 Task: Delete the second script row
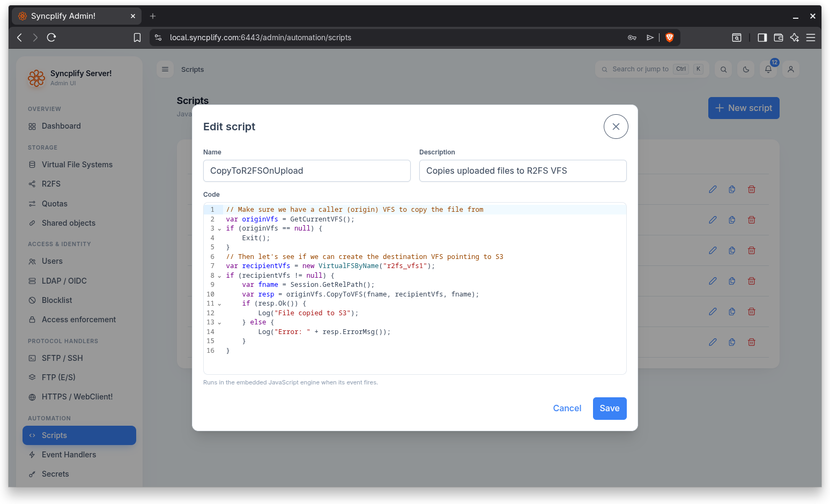click(x=752, y=220)
